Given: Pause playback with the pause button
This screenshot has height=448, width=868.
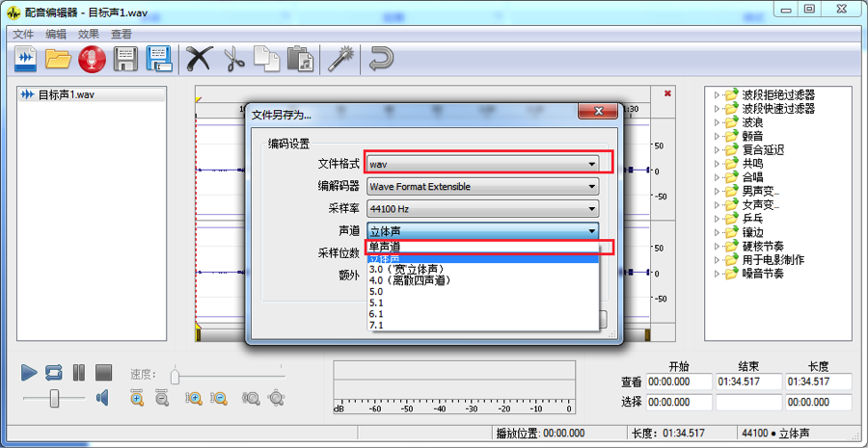Looking at the screenshot, I should click(x=79, y=372).
